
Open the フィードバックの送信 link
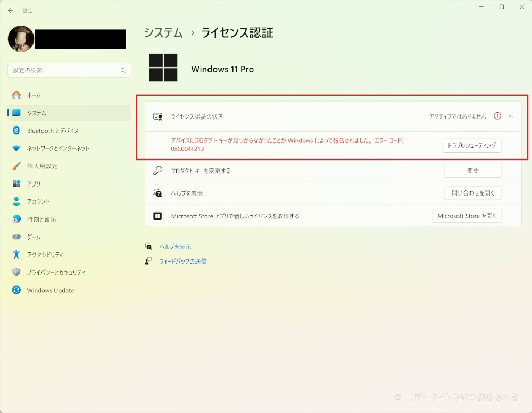point(183,261)
